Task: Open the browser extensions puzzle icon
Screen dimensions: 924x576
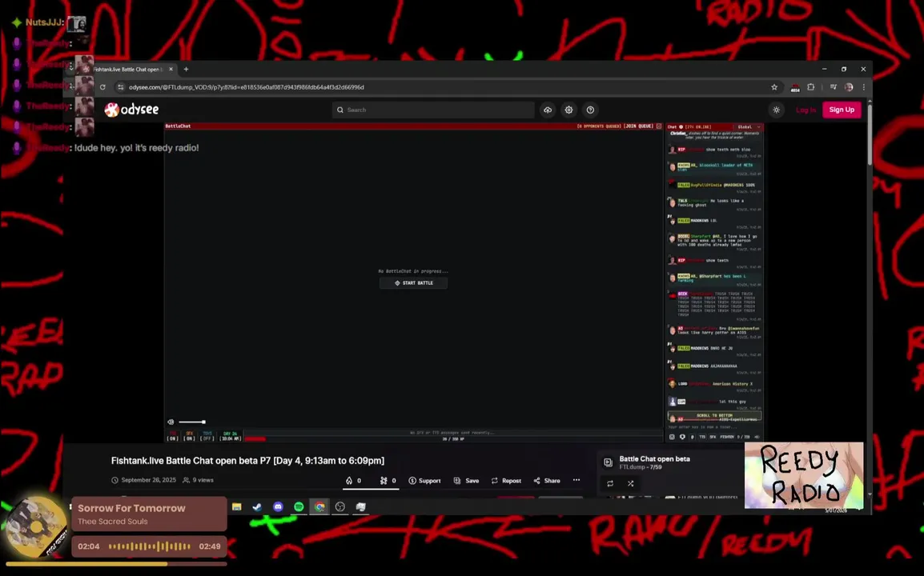Action: pos(811,87)
